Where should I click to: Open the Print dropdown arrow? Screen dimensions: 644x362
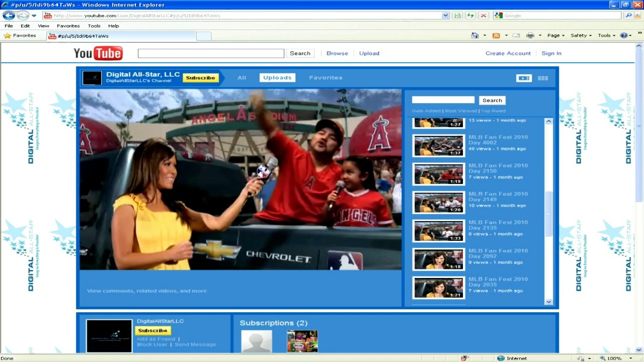tap(540, 36)
